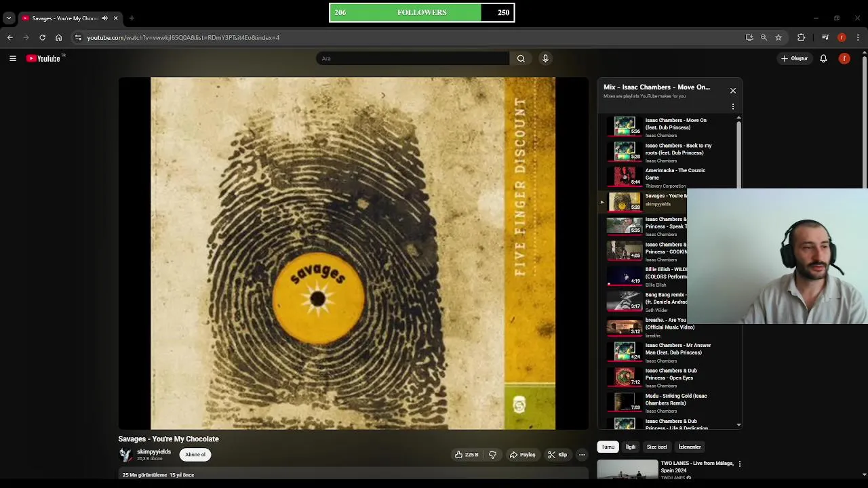Viewport: 868px width, 488px height.
Task: Open the Chrome three-dot menu
Action: coord(858,37)
